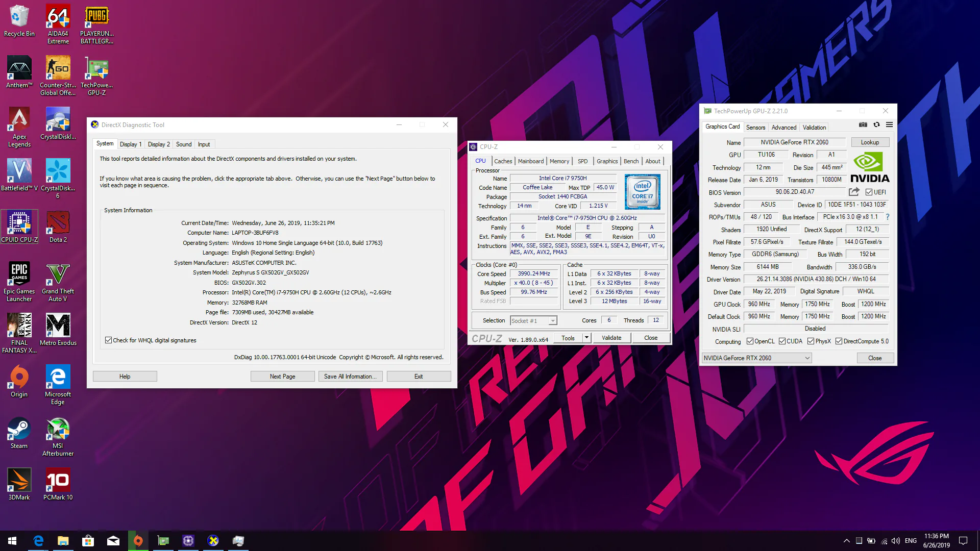Select the Battlefield V desktop icon

click(x=19, y=175)
